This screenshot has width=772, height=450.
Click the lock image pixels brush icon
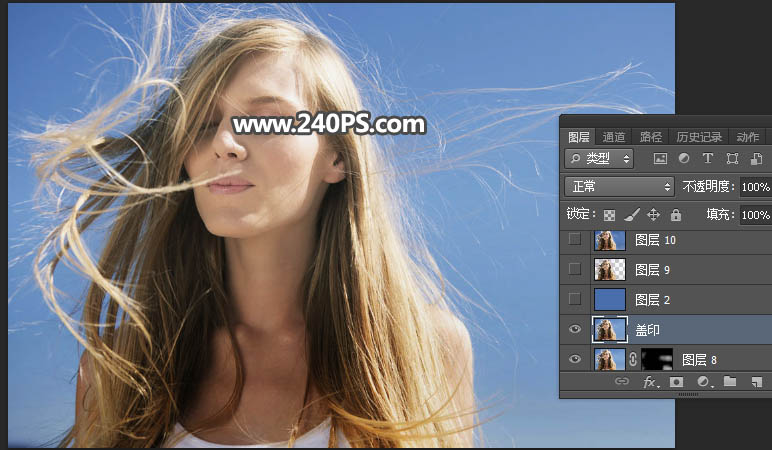coord(631,215)
